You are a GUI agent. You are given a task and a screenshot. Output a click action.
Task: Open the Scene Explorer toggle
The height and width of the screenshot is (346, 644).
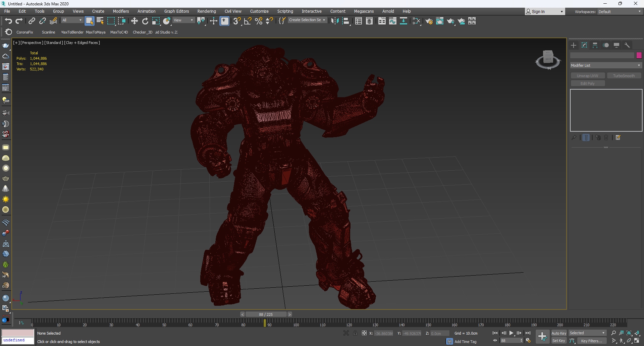(359, 21)
